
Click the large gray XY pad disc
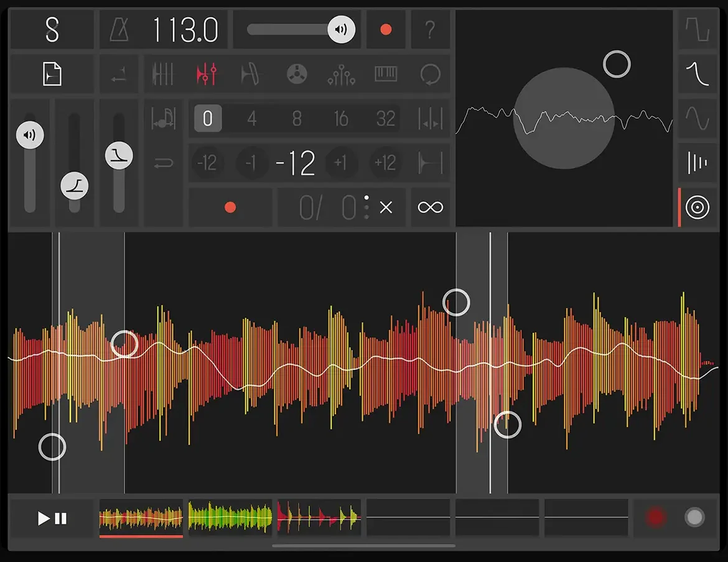[x=564, y=118]
